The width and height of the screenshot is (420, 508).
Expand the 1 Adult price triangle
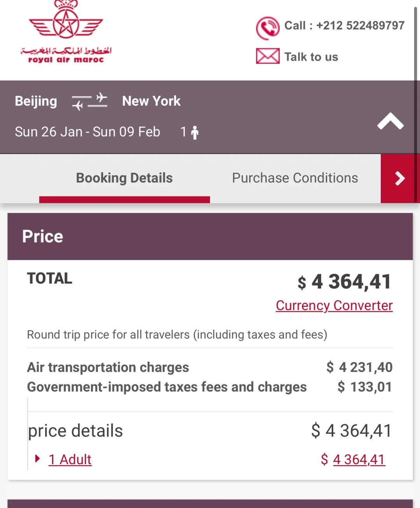click(x=37, y=458)
